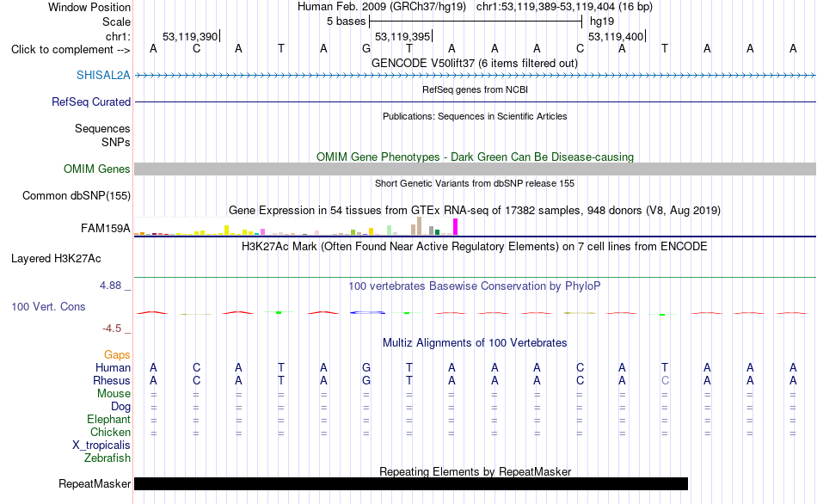The width and height of the screenshot is (817, 504).
Task: Click the blue PhyloP conservation bar
Action: (x=368, y=313)
